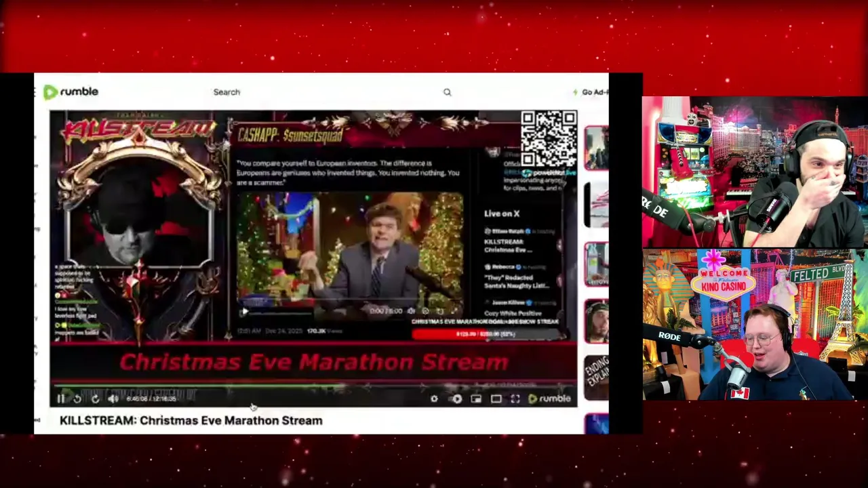Click the KILLSTREAM: Christmas Eve Marathon Stream title
Screen dimensions: 868x488
191,420
